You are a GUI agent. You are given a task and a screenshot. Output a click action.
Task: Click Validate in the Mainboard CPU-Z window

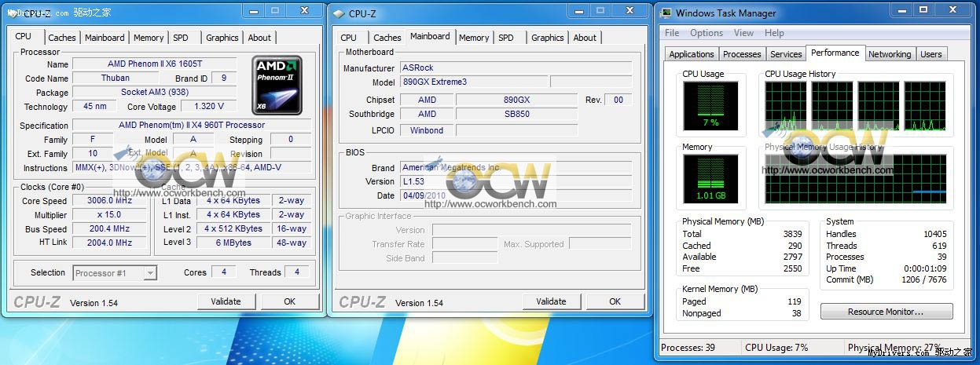point(551,301)
